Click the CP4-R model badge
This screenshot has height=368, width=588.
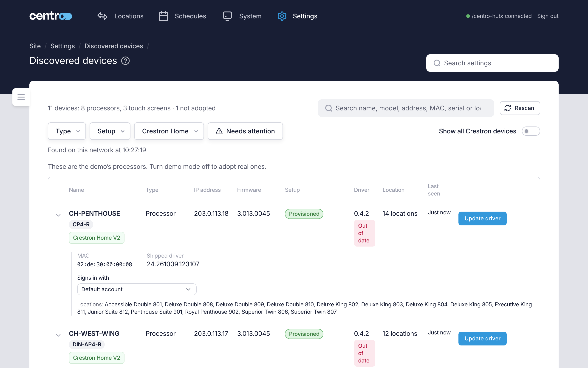point(81,224)
